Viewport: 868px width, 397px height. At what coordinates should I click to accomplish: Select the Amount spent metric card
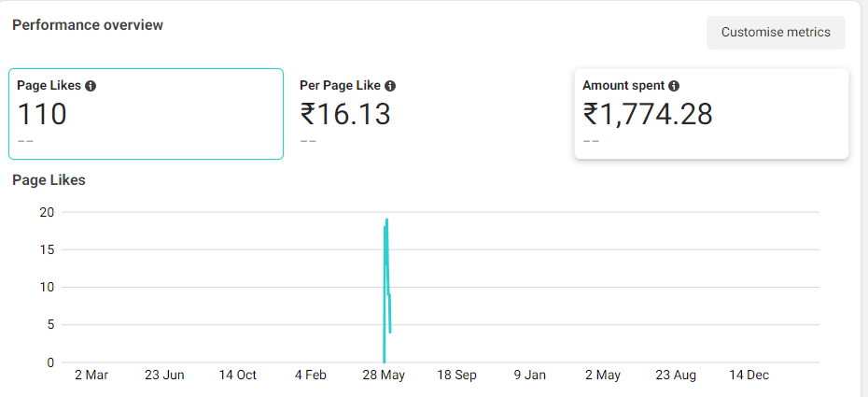[x=711, y=114]
